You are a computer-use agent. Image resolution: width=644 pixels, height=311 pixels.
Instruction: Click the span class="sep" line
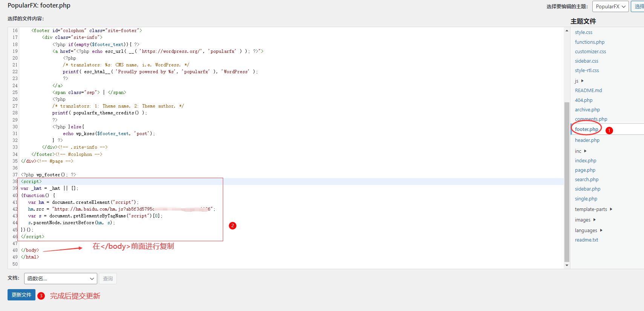coord(89,92)
